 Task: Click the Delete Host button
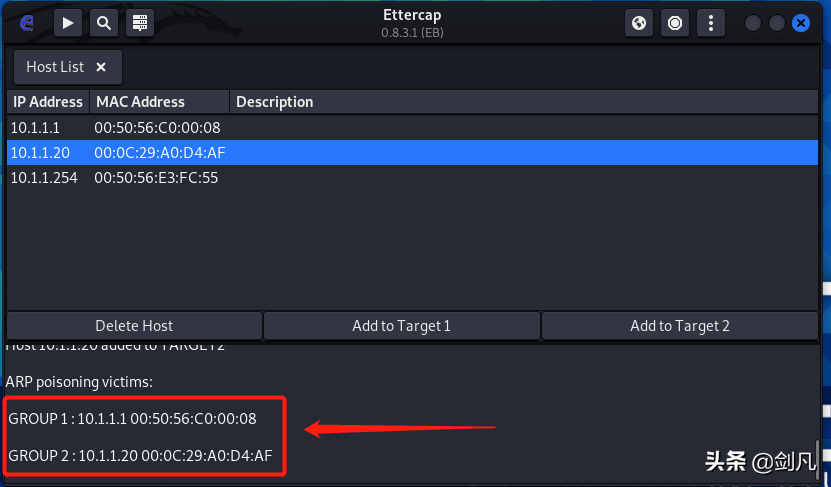134,325
